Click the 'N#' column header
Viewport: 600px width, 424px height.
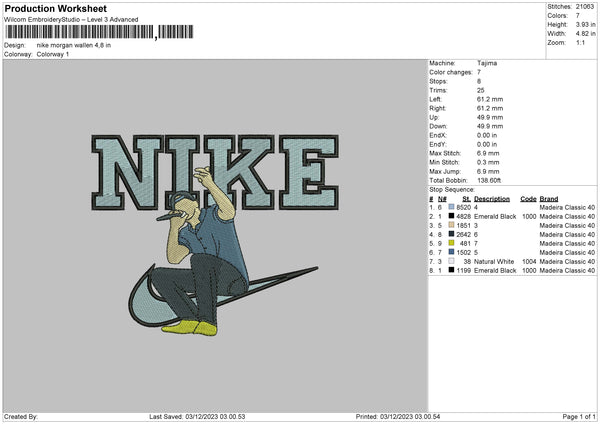pos(442,199)
